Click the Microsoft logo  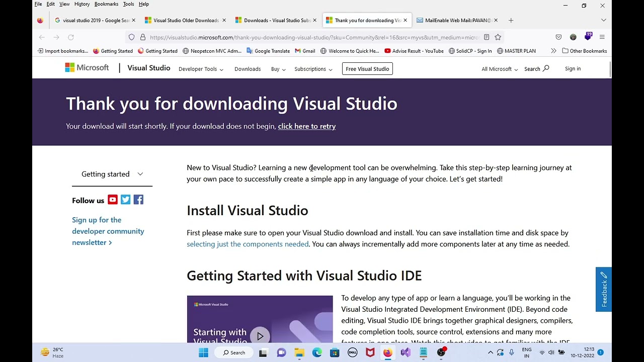coord(87,68)
